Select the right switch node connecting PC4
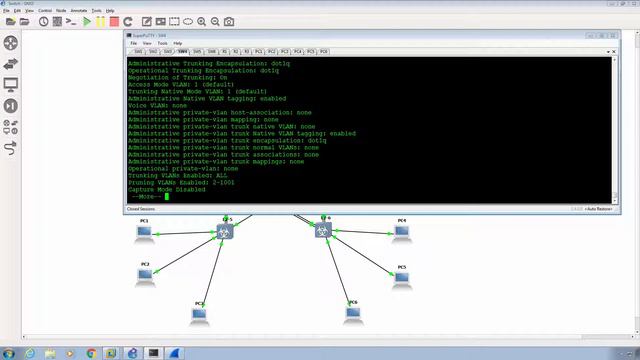This screenshot has width=640, height=360. [323, 230]
